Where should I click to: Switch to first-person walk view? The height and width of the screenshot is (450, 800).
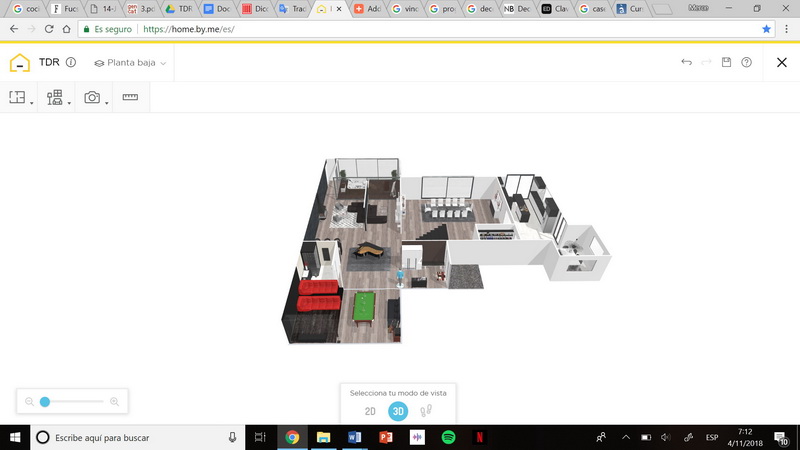click(426, 410)
